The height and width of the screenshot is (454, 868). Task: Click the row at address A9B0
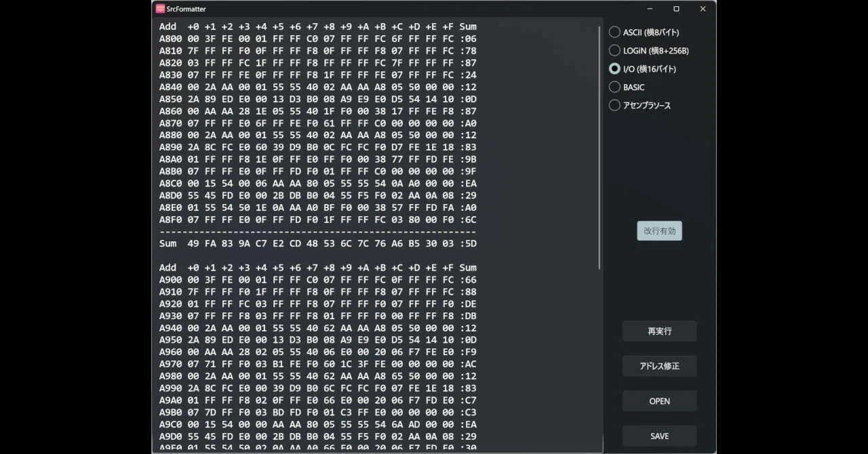click(x=318, y=412)
